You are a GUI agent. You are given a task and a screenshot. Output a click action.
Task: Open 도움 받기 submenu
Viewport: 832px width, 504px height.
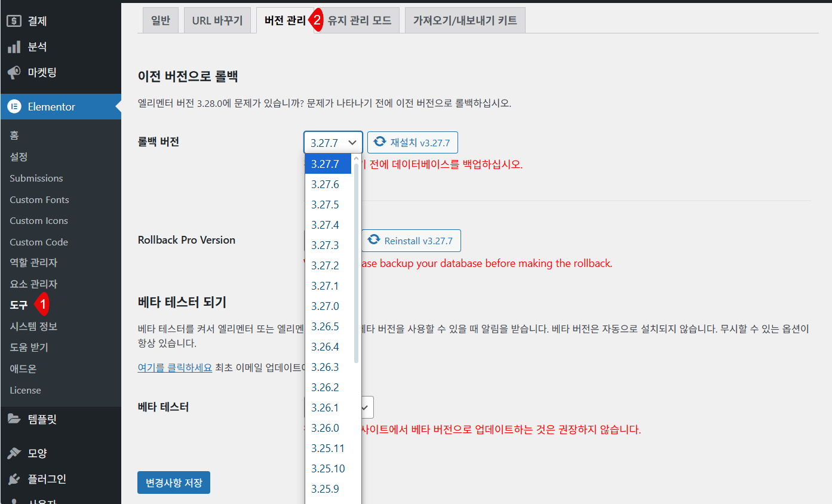point(29,348)
